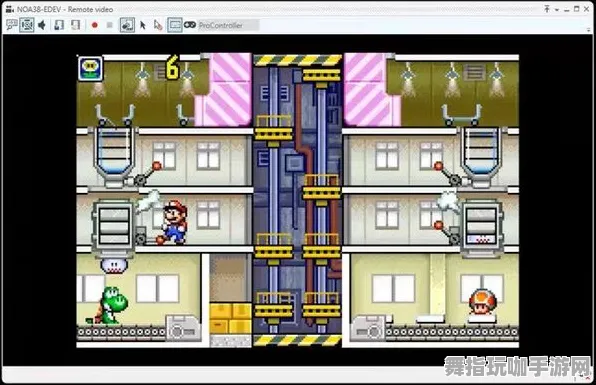Viewport: 596px width, 385px height.
Task: Open the title bar dropdown arrow
Action: tap(557, 10)
